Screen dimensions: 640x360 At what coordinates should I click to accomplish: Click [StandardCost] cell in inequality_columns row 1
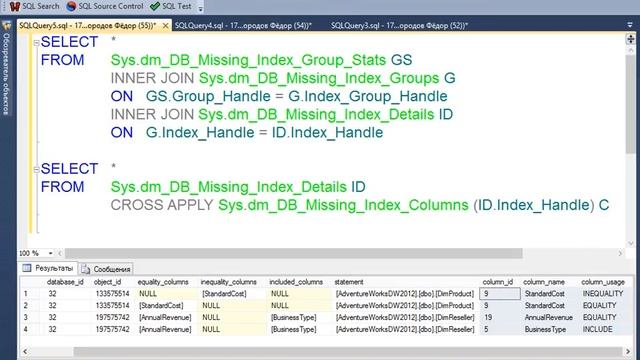(x=232, y=293)
